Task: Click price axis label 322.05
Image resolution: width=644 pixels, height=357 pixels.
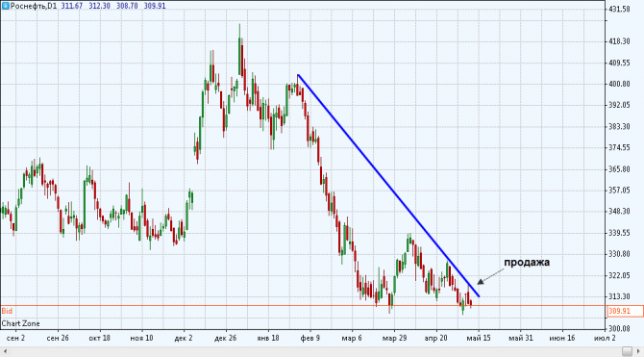Action: point(619,275)
